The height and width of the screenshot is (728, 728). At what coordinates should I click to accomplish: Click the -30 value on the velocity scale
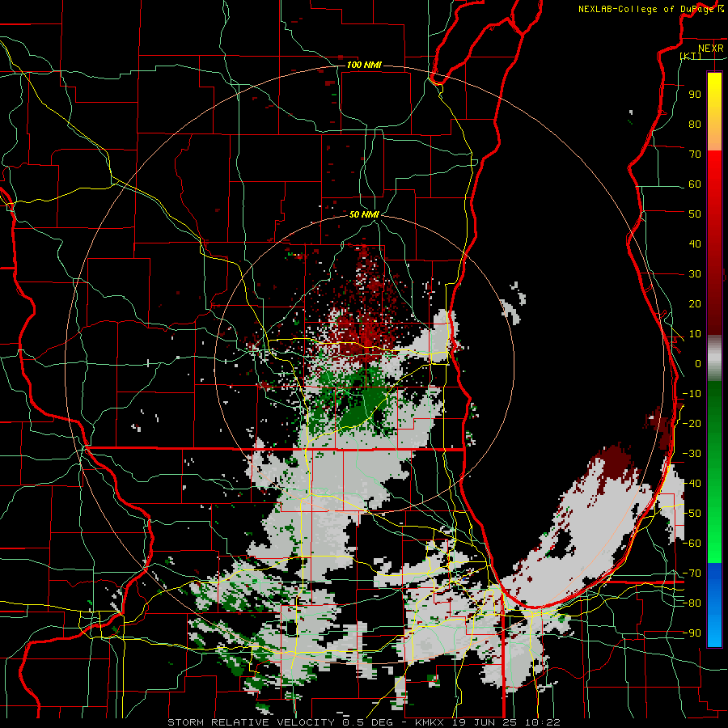click(692, 454)
